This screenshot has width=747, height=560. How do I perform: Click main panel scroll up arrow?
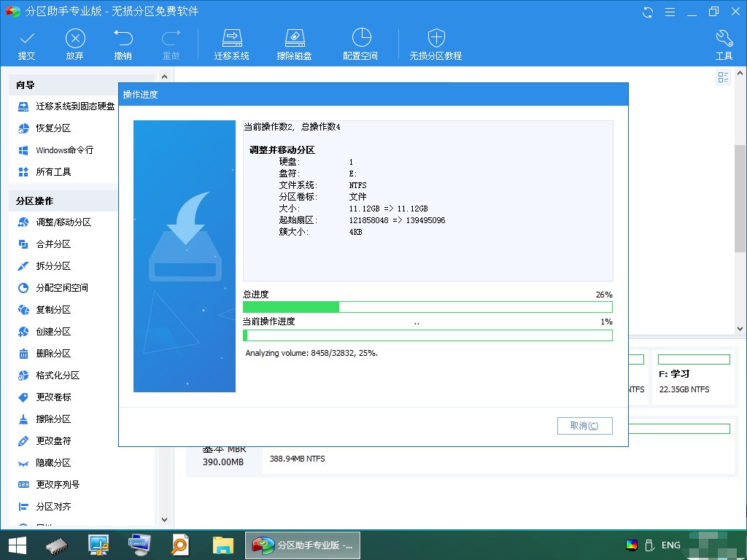pyautogui.click(x=740, y=74)
